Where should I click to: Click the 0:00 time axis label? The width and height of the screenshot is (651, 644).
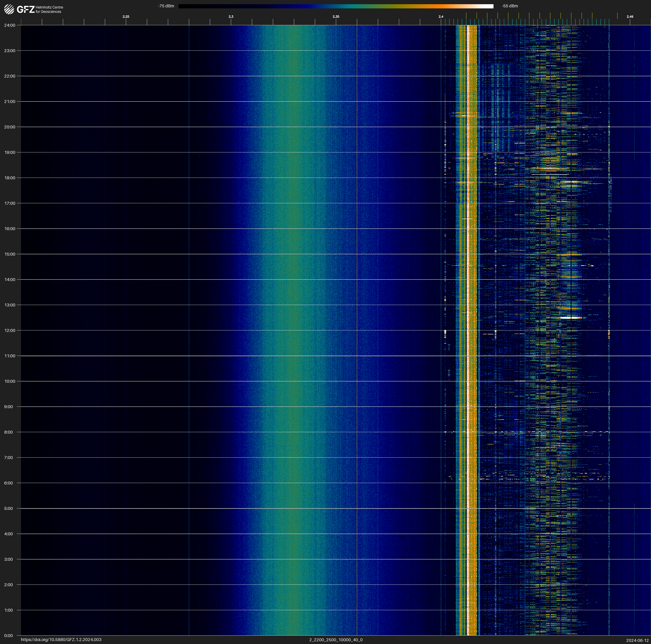(9, 636)
